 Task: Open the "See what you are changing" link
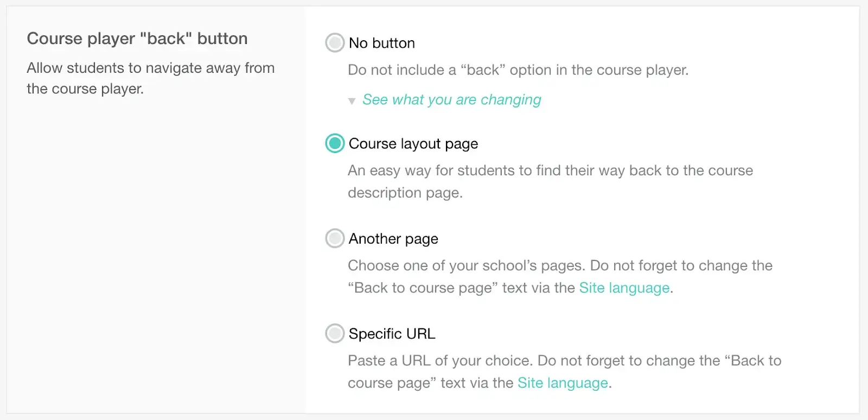point(452,100)
